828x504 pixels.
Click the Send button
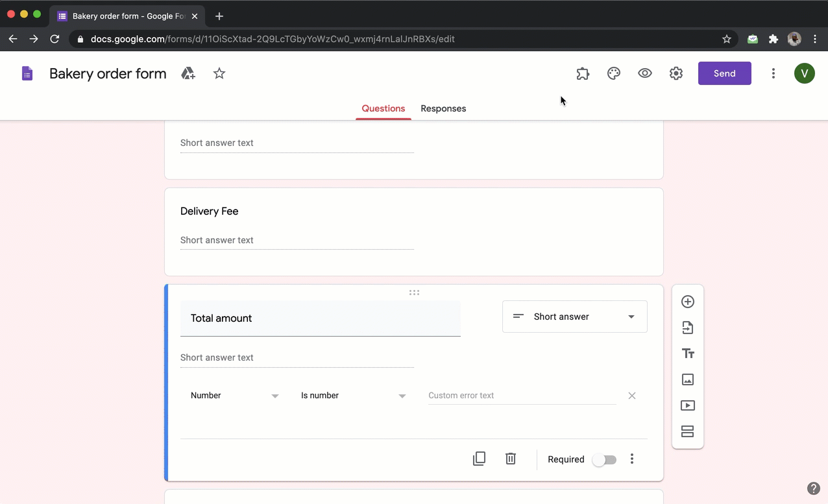tap(724, 73)
